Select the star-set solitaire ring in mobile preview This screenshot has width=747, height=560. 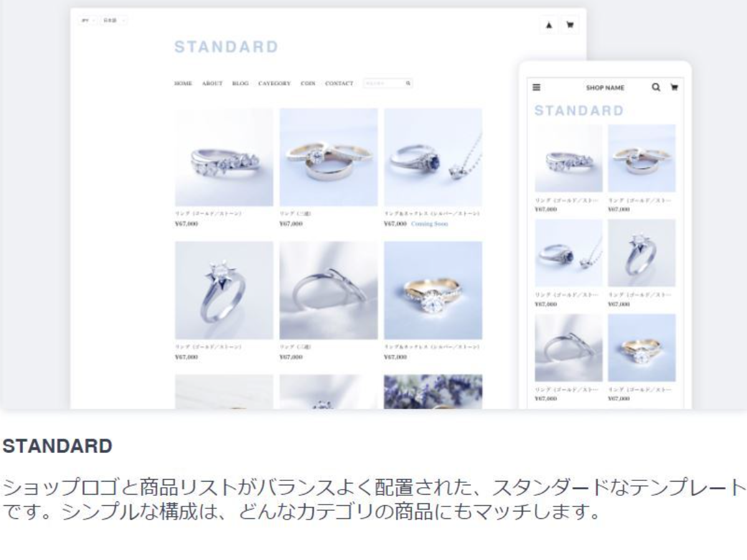pyautogui.click(x=642, y=253)
